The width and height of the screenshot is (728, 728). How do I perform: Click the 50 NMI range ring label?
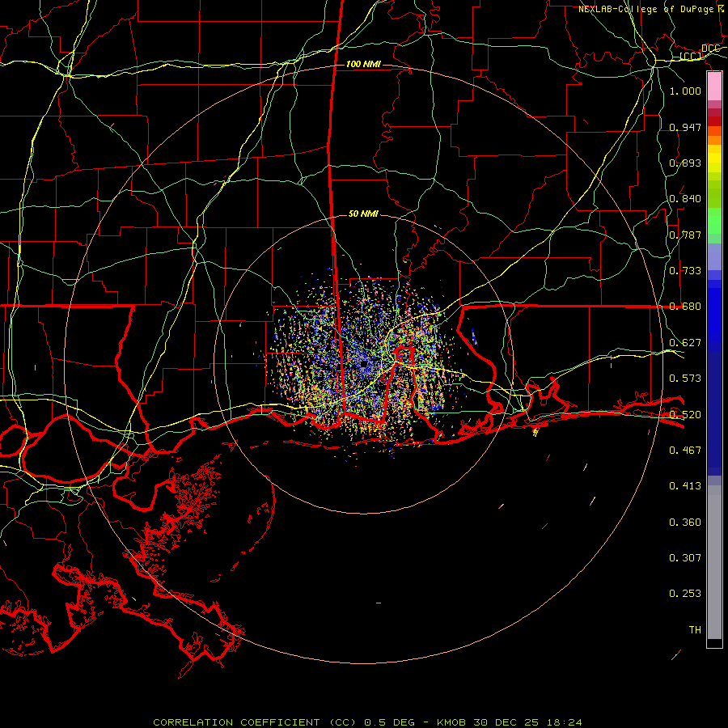363,214
